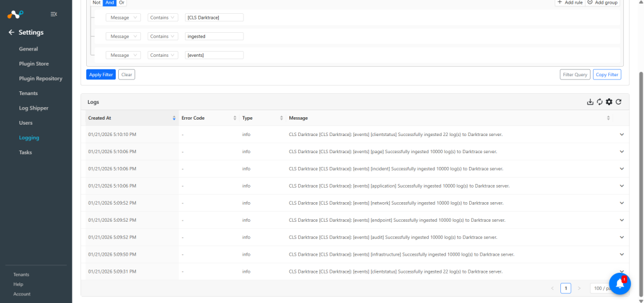
Task: Open the Account link
Action: [x=22, y=294]
